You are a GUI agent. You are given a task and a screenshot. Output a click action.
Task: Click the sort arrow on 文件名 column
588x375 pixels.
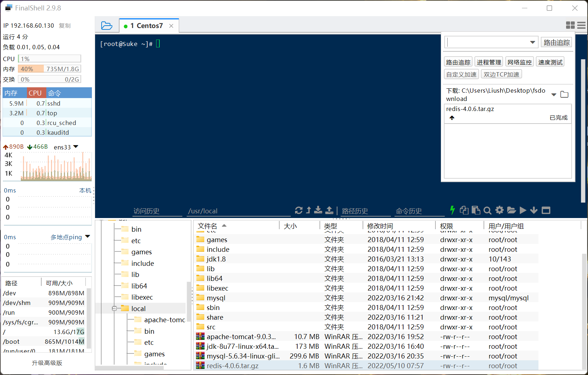click(224, 226)
